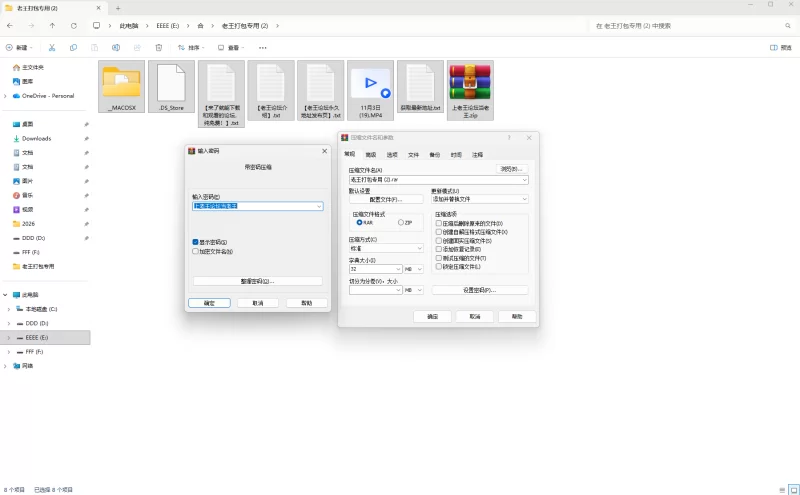Go back in File Explorer navigation
Screen dimensions: 800x495
[x=10, y=26]
